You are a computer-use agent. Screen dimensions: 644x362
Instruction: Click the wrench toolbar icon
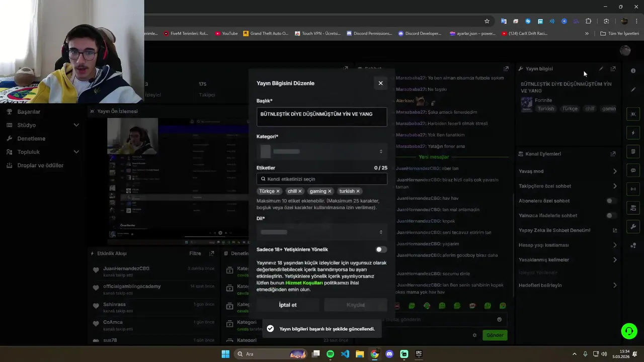point(633,227)
